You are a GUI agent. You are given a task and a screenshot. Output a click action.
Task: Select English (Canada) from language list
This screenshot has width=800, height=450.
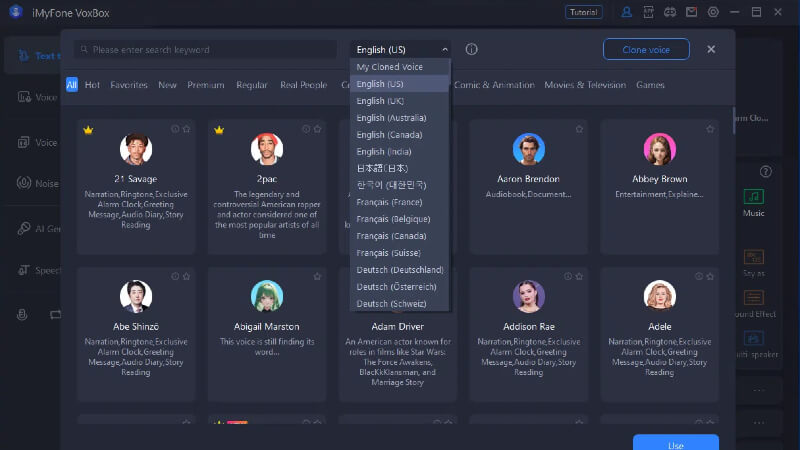click(399, 135)
